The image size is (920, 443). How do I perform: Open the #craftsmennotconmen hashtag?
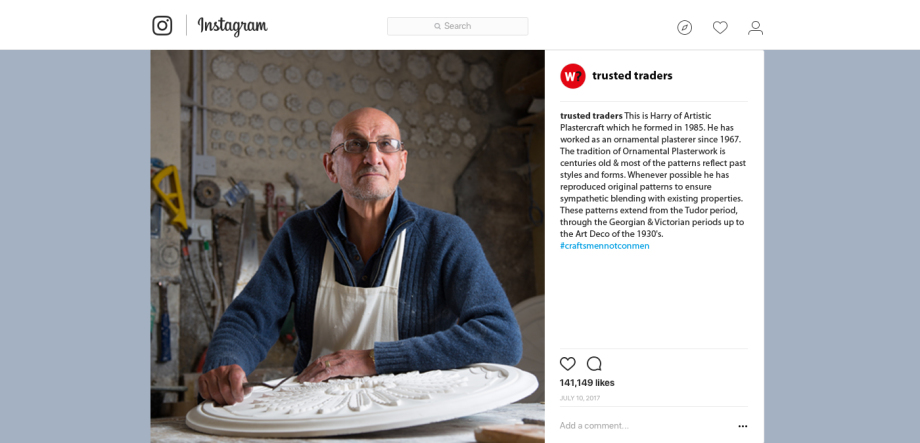click(x=604, y=246)
